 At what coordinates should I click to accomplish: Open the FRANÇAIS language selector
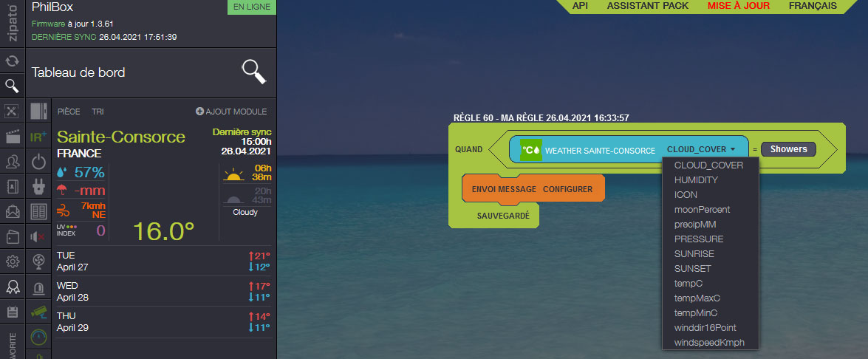click(813, 6)
